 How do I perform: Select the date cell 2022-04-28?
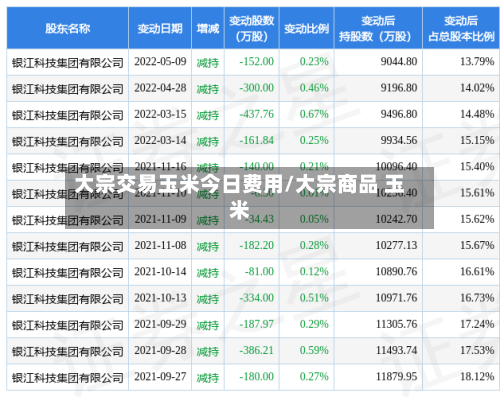[x=160, y=88]
